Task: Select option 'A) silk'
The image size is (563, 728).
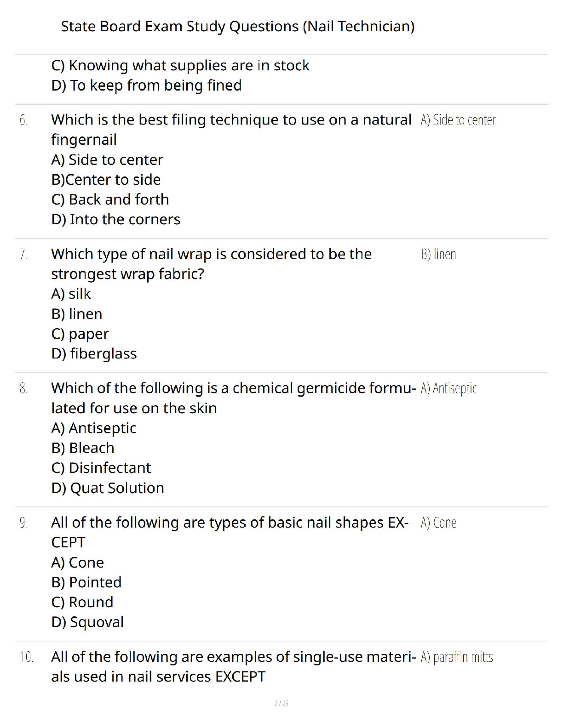Action: pyautogui.click(x=71, y=294)
